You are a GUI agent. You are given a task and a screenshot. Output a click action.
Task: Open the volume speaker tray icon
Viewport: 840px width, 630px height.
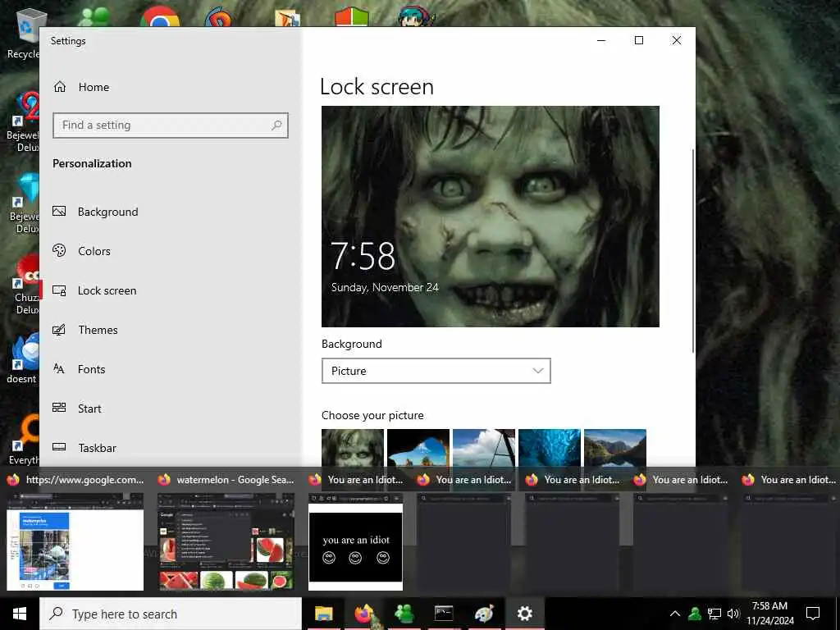tap(733, 614)
